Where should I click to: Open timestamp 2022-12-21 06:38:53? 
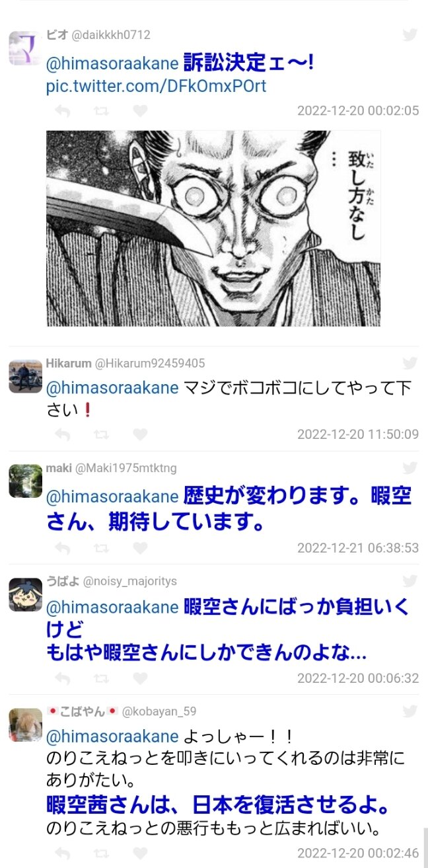pyautogui.click(x=358, y=548)
